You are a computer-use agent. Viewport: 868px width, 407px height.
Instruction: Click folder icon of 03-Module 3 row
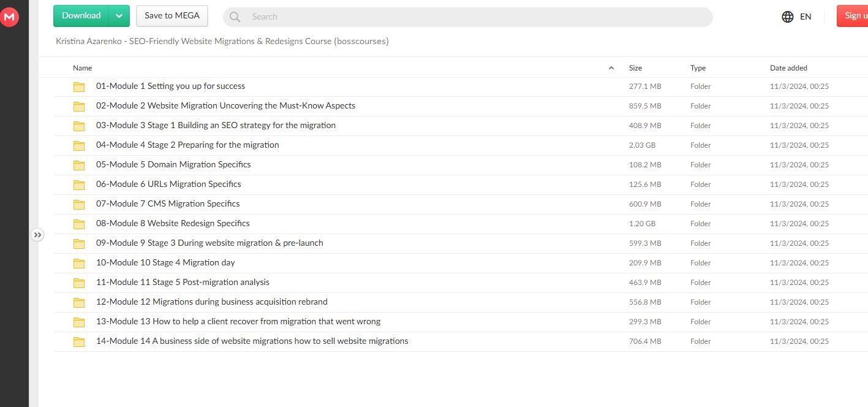pos(79,126)
